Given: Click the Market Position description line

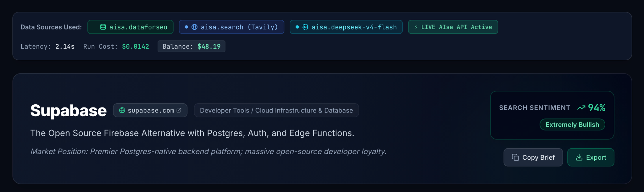Looking at the screenshot, I should (x=208, y=151).
